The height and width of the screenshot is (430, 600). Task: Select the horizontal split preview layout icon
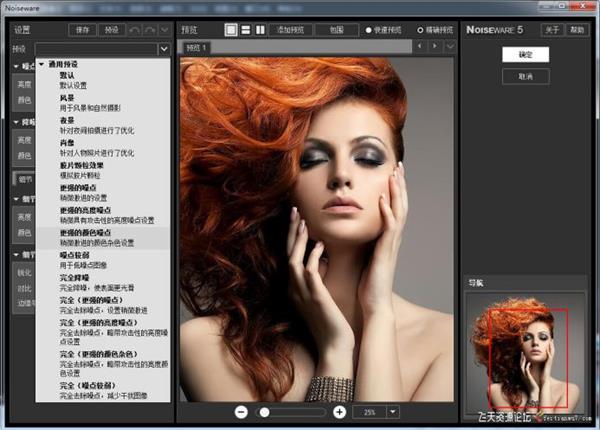point(245,30)
